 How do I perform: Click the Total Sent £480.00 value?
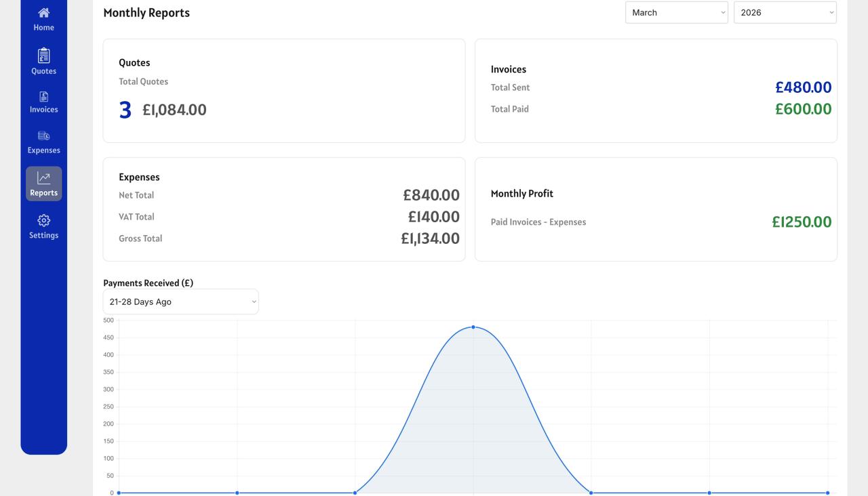803,87
